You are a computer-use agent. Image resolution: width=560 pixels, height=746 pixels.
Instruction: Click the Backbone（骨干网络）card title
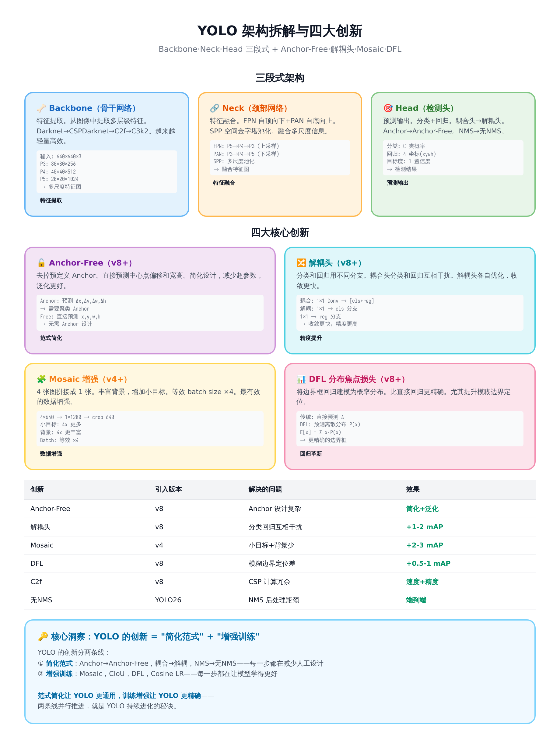click(93, 108)
